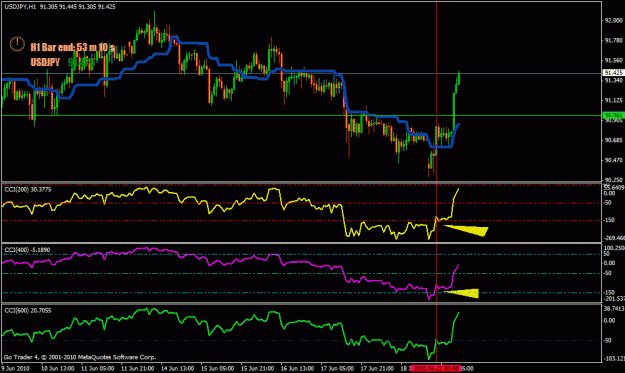This screenshot has width=625, height=373.
Task: Click the 38.7413 value on the CCI(600) scale
Action: click(614, 308)
